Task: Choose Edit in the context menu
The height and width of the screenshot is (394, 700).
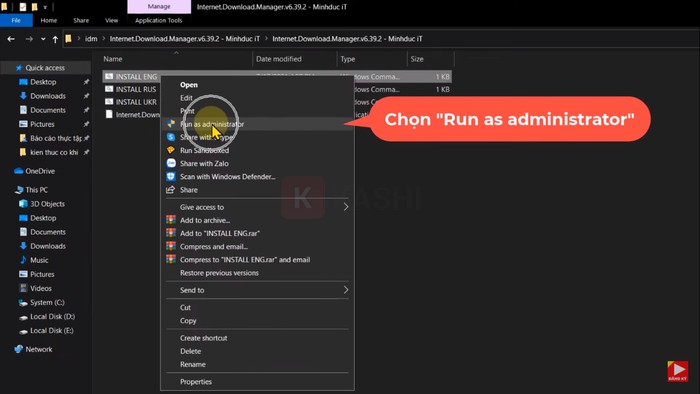Action: (186, 98)
